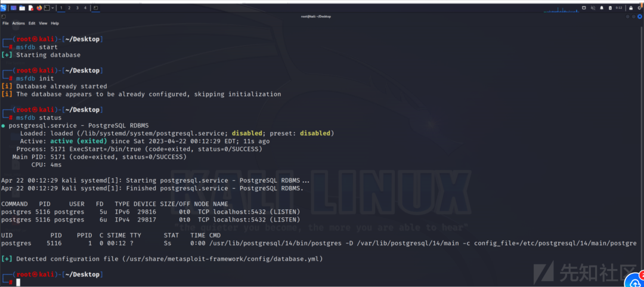Expand the terminal launcher dropdown arrow
644x287 pixels.
(x=52, y=8)
